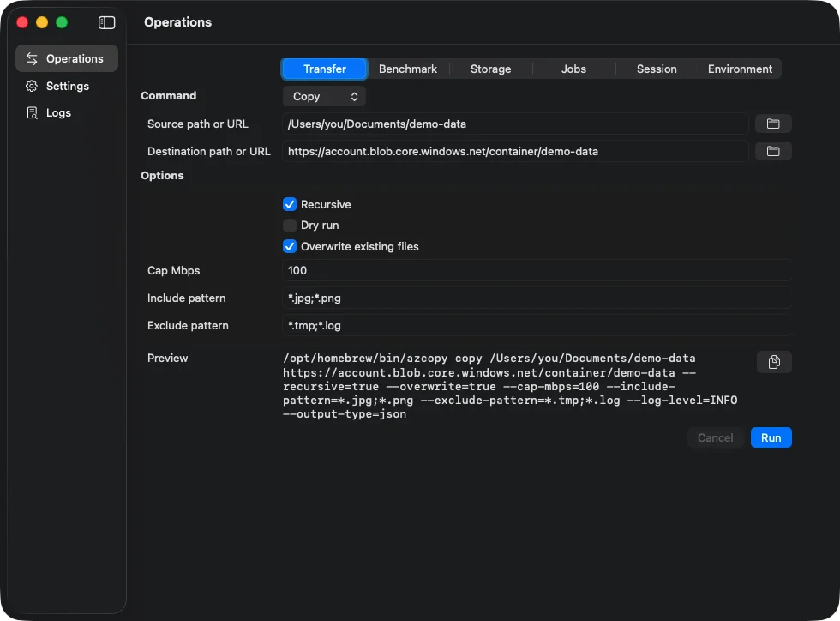
Task: Open the Copy command dropdown
Action: point(324,97)
